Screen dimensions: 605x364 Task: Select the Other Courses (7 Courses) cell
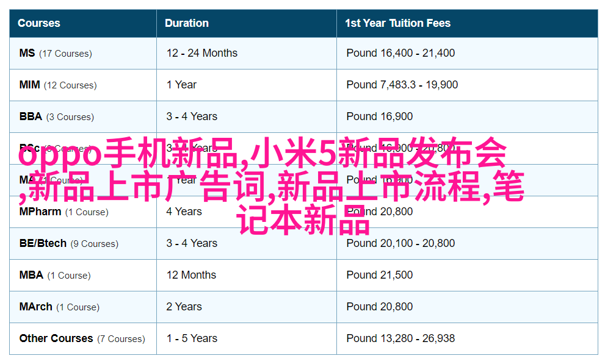click(x=82, y=338)
